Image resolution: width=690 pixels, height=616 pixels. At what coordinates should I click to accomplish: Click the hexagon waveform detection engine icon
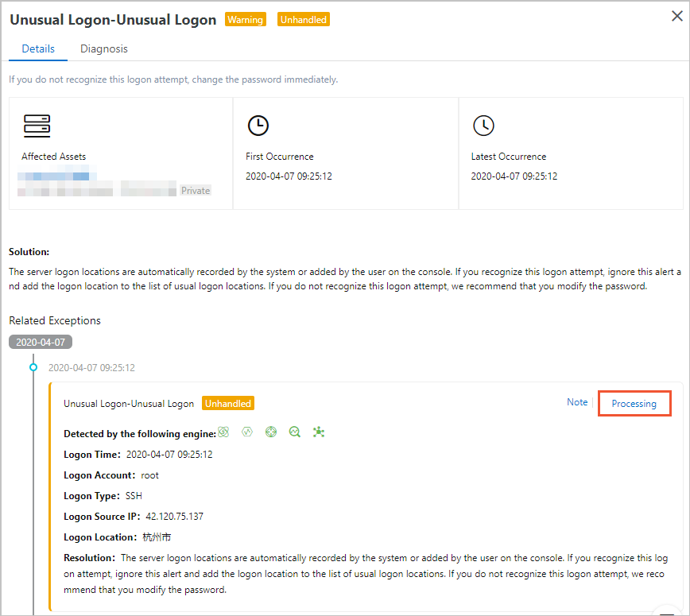coord(247,432)
